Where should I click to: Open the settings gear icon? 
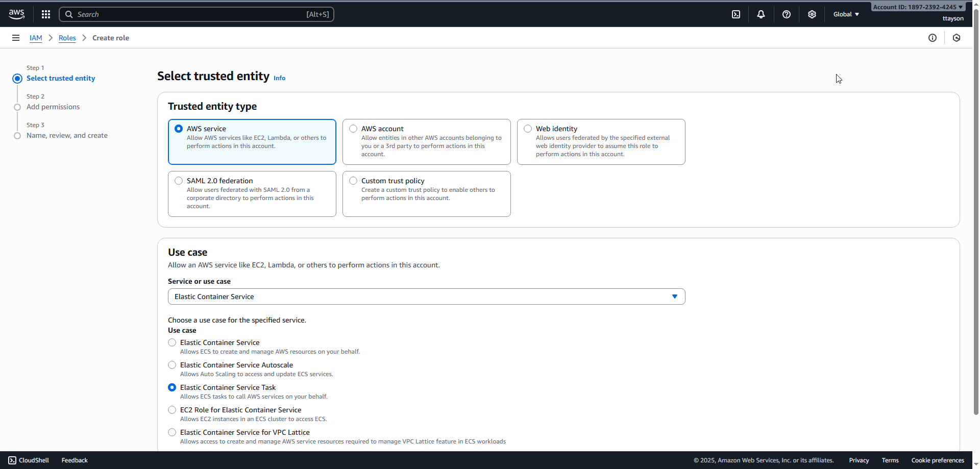coord(812,14)
